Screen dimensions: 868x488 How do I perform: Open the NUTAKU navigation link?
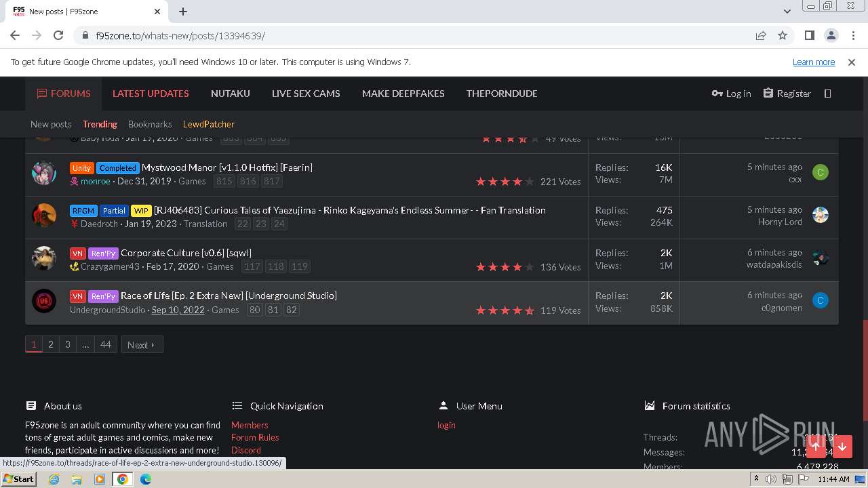click(231, 94)
